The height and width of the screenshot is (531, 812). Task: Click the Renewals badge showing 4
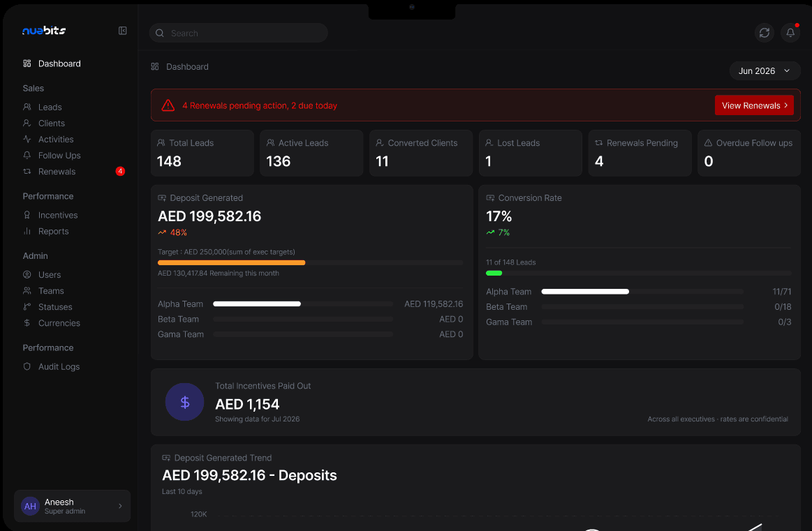click(120, 172)
